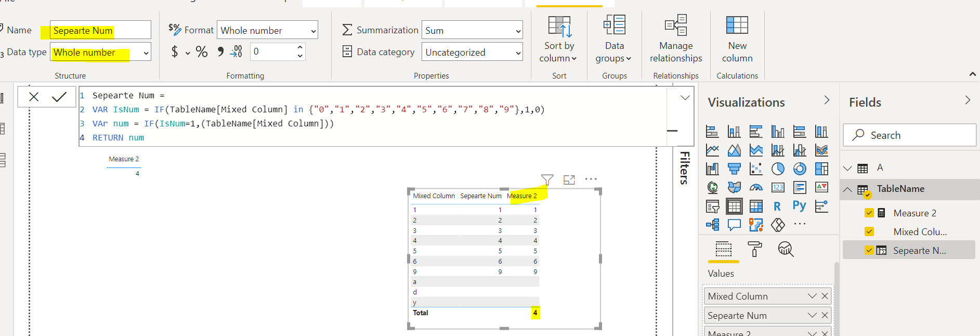Select the Q&A speech bubble visual
The width and height of the screenshot is (980, 336).
[x=734, y=225]
